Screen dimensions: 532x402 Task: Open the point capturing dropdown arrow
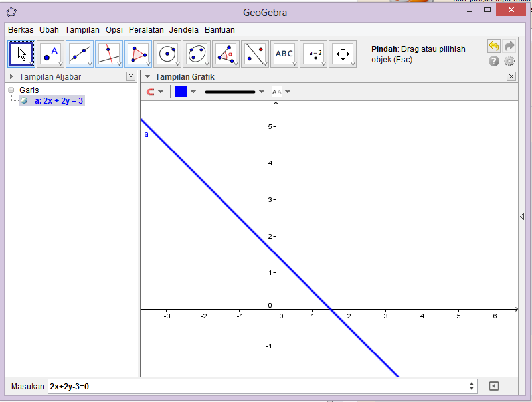161,92
